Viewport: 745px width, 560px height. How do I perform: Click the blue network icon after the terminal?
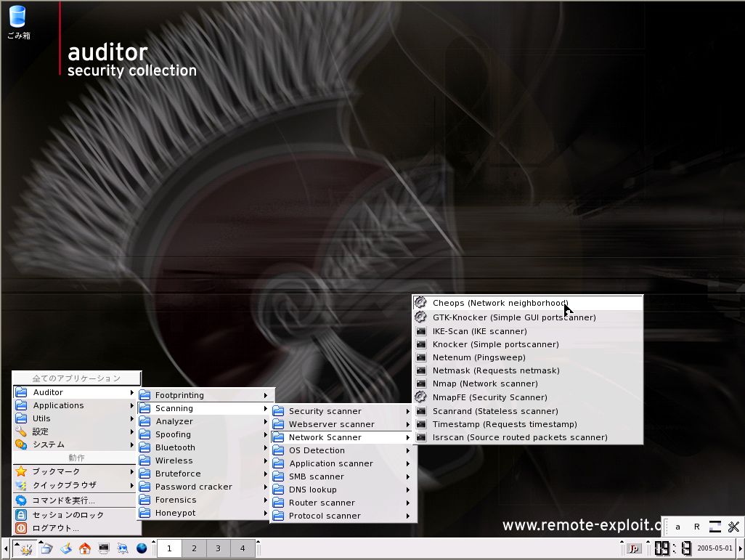tap(123, 549)
